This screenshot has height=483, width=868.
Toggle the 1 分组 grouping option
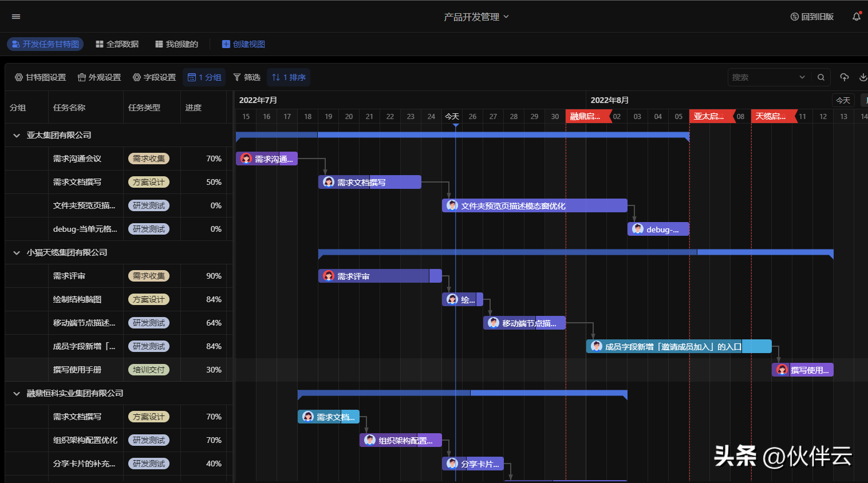(x=204, y=77)
